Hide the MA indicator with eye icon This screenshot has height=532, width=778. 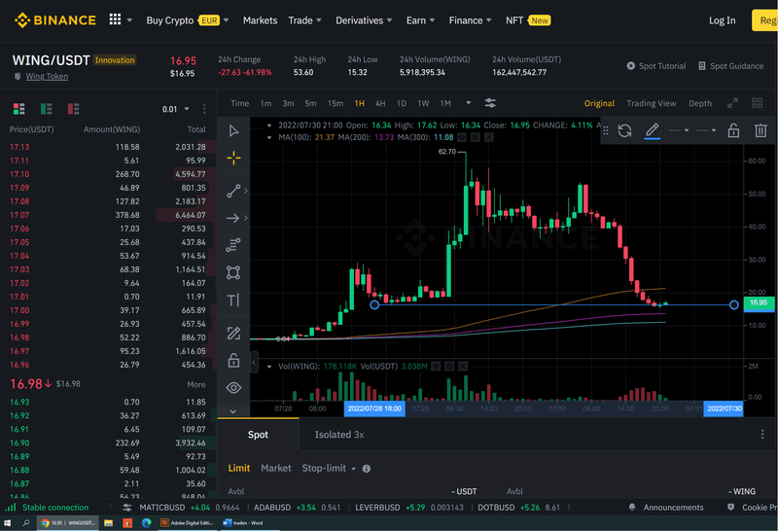(x=462, y=137)
